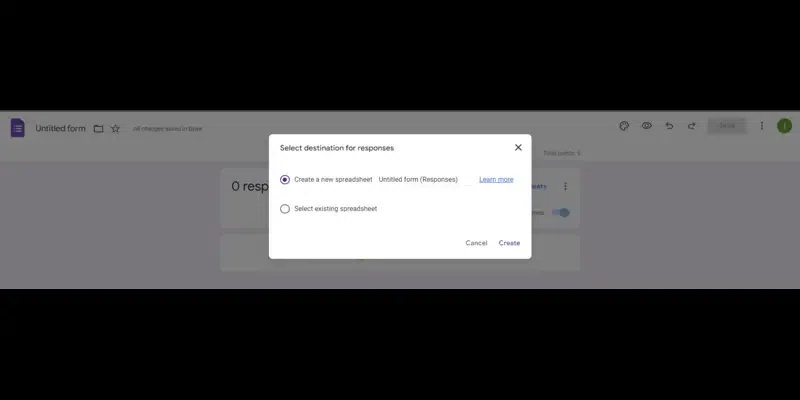The image size is (800, 400).
Task: Open header more options three-dot menu
Action: (762, 126)
